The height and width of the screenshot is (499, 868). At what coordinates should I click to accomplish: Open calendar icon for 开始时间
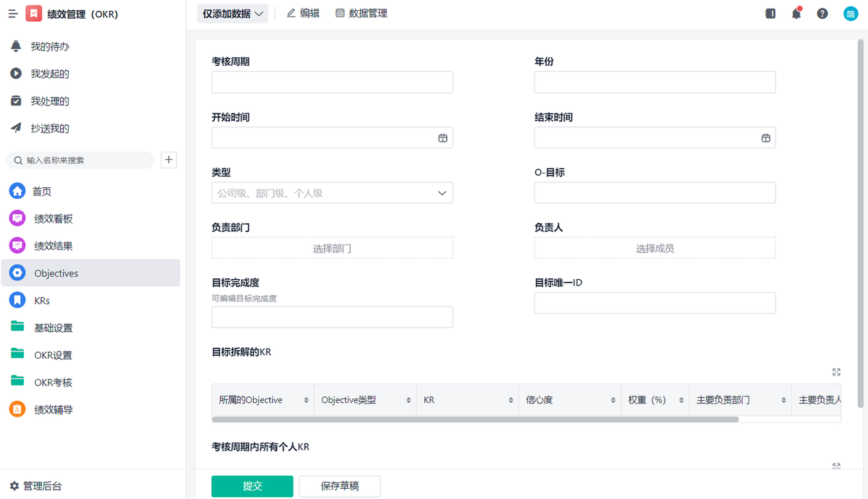tap(443, 137)
